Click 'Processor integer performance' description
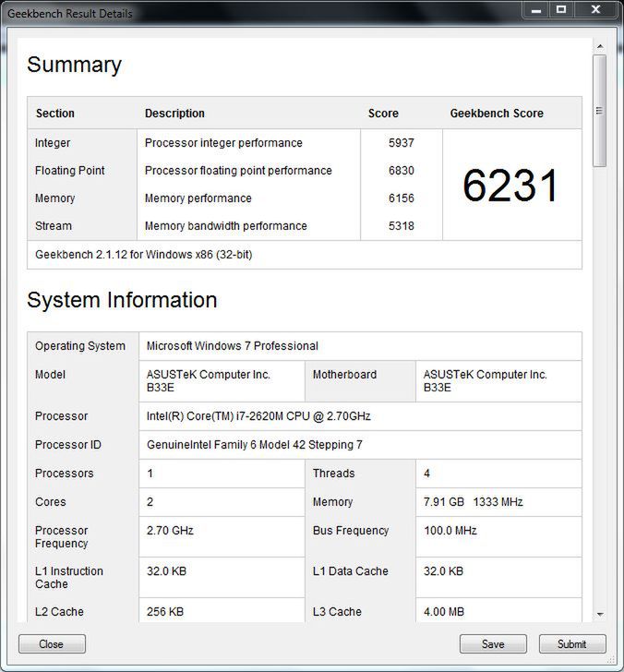Viewport: 624px width, 672px height. click(x=223, y=143)
